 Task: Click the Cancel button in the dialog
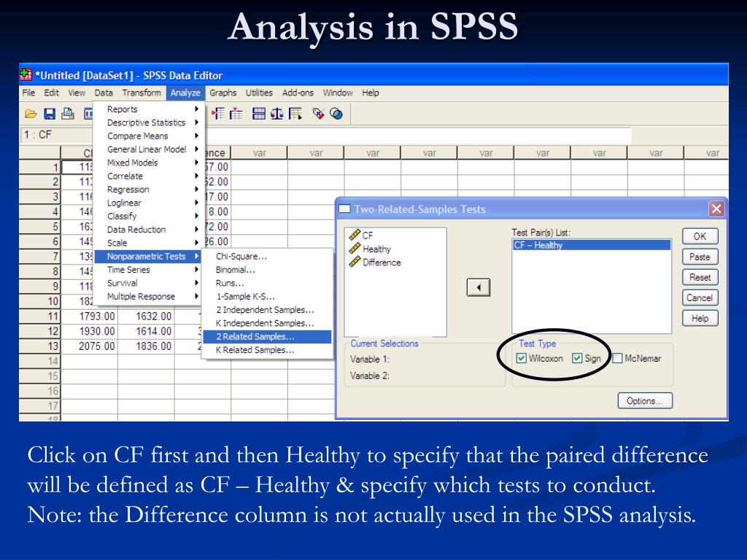point(700,297)
